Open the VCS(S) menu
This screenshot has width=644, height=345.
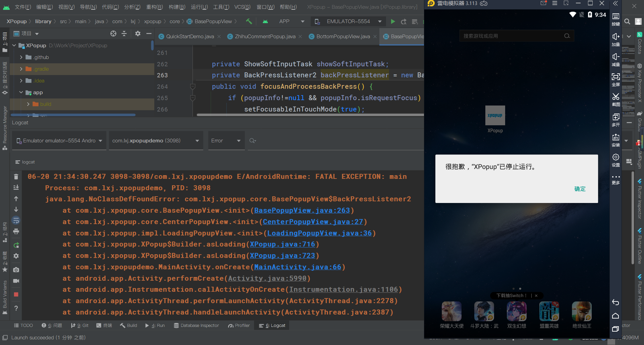(242, 7)
